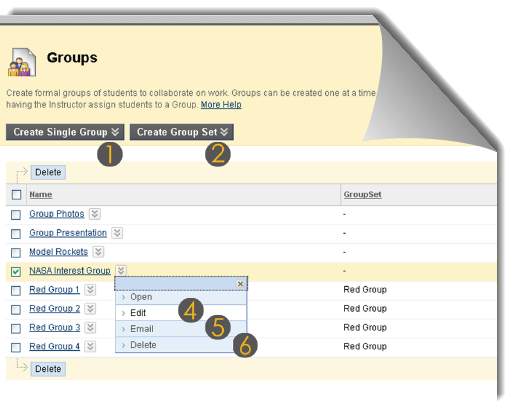The height and width of the screenshot is (408, 512).
Task: Expand options chevron beside Red Group 3
Action: 90,328
